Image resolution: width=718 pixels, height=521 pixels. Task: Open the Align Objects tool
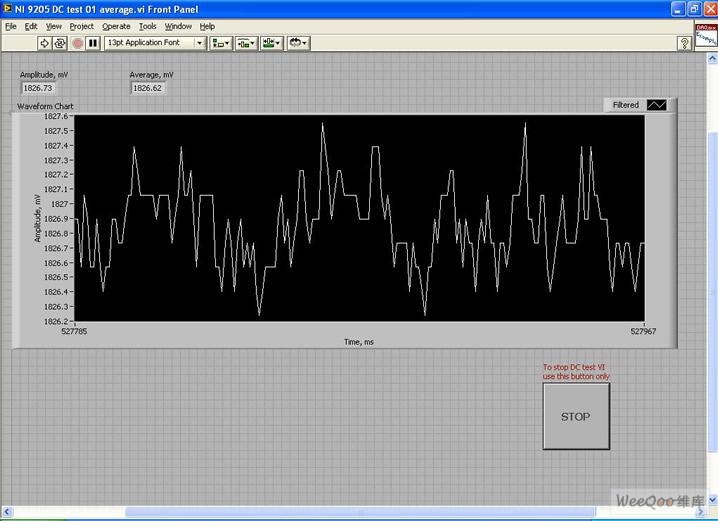(x=221, y=43)
